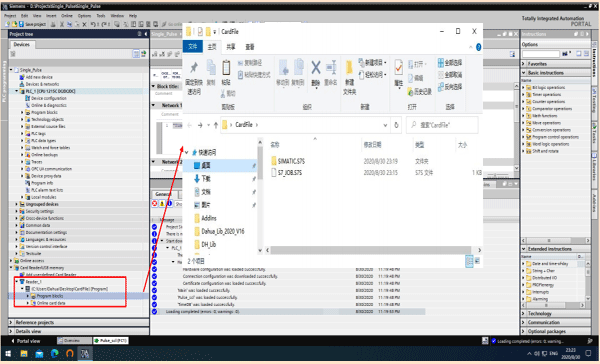Click the CardFile search box
This screenshot has width=600, height=364.
tap(442, 125)
